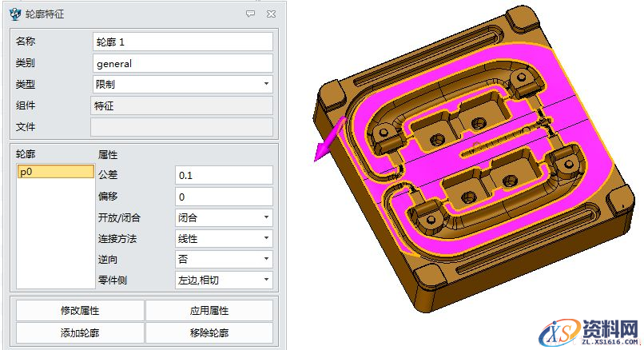Click the 添加轮廓 button
The height and width of the screenshot is (350, 644).
point(80,333)
